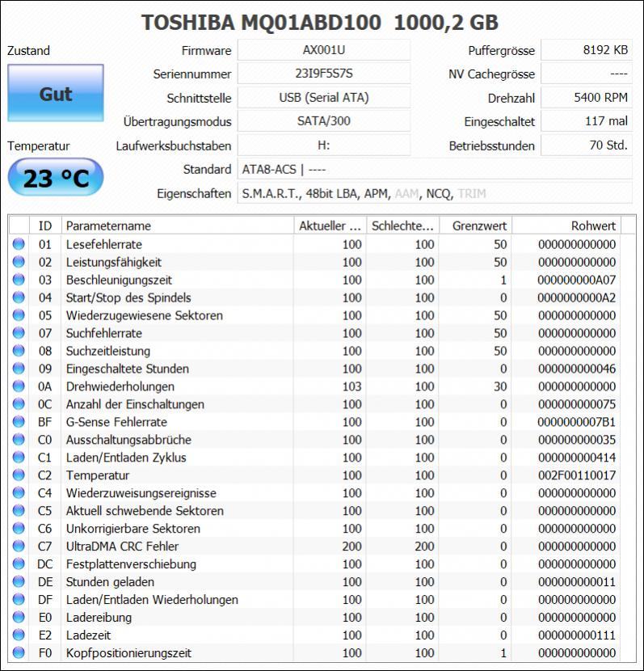Viewport: 644px width, 671px height.
Task: Click the Schnittstelle field USB (Serial ATA)
Action: [x=324, y=98]
